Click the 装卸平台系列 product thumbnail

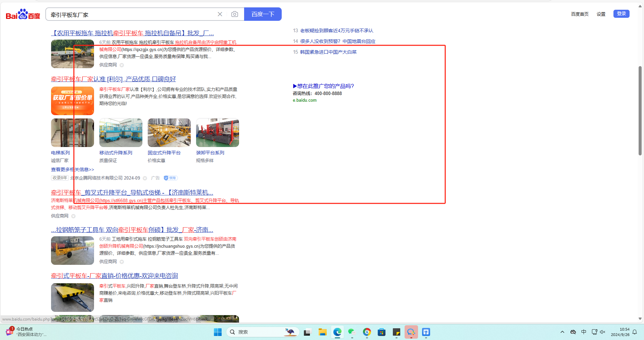click(218, 133)
